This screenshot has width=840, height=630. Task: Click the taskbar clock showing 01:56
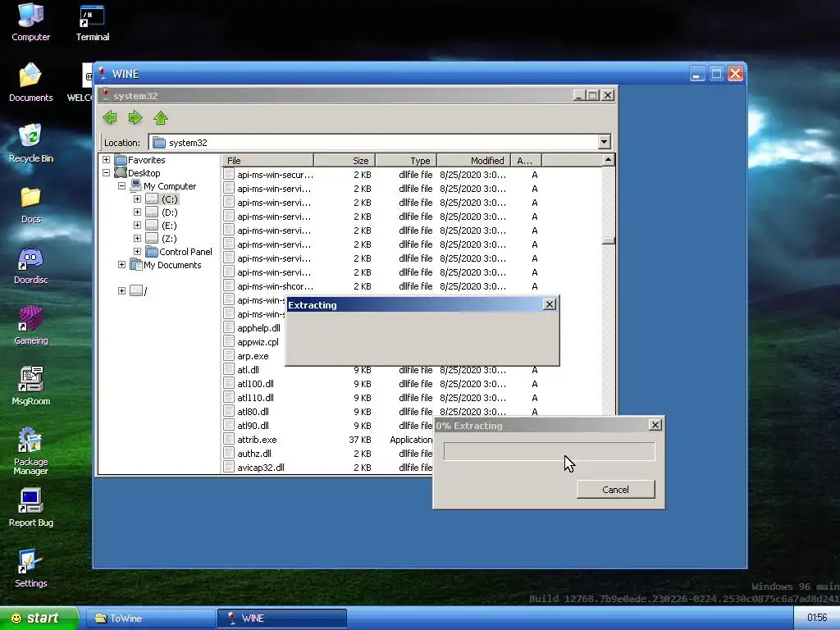817,618
